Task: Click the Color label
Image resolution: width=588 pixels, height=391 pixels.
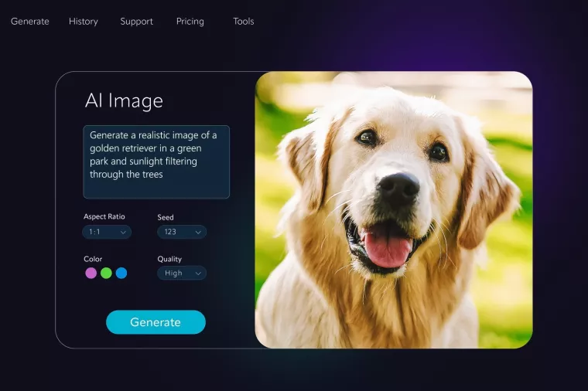Action: pos(93,259)
